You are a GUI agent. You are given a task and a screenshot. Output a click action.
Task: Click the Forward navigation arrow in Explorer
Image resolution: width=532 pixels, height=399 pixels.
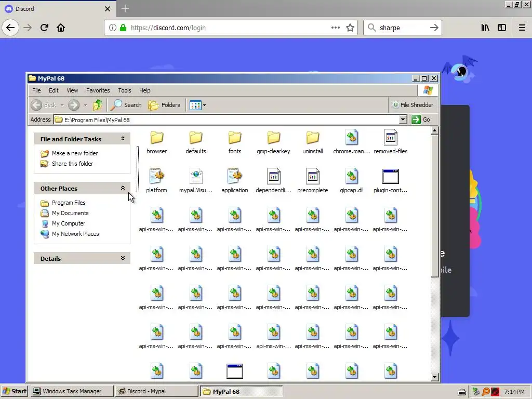click(74, 105)
